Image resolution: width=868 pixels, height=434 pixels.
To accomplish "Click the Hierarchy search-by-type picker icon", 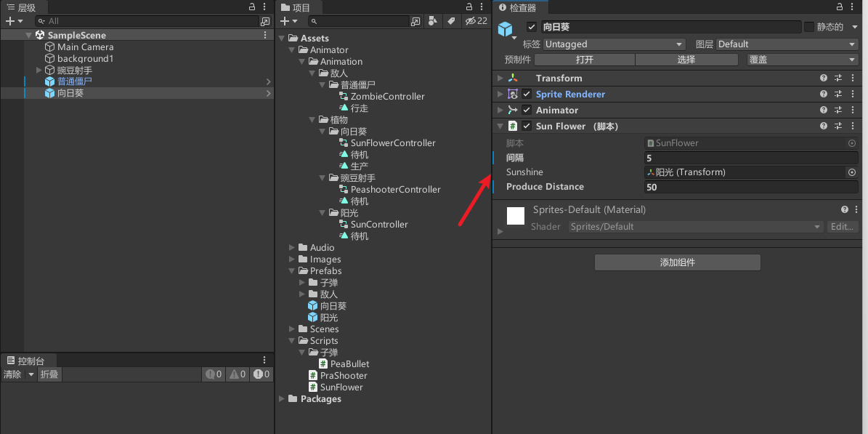I will point(266,21).
